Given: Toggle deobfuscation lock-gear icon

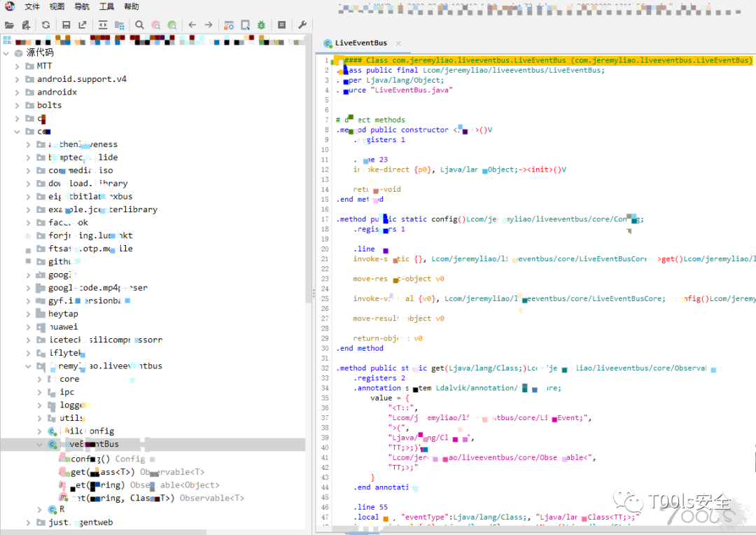Looking at the screenshot, I should [229, 25].
